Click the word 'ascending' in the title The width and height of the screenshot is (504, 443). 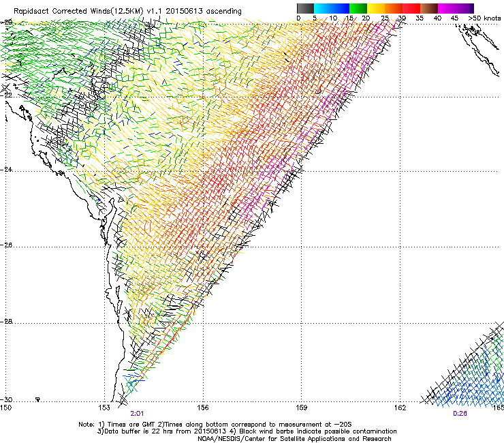[x=223, y=12]
